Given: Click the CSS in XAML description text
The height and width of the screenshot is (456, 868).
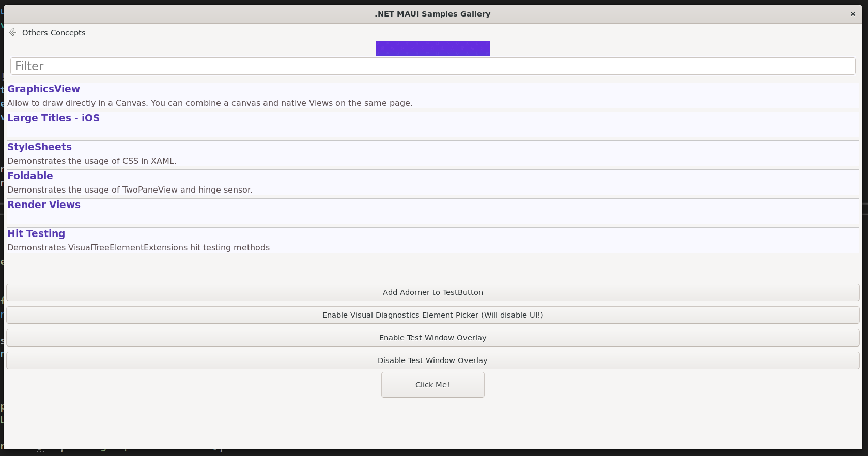Looking at the screenshot, I should click(92, 161).
